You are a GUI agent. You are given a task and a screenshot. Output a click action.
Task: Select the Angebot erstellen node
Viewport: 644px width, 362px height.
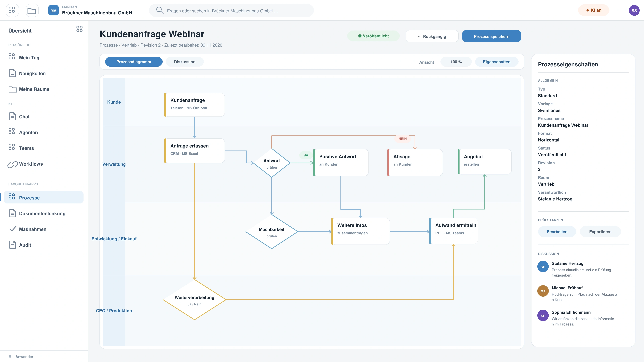(x=485, y=162)
